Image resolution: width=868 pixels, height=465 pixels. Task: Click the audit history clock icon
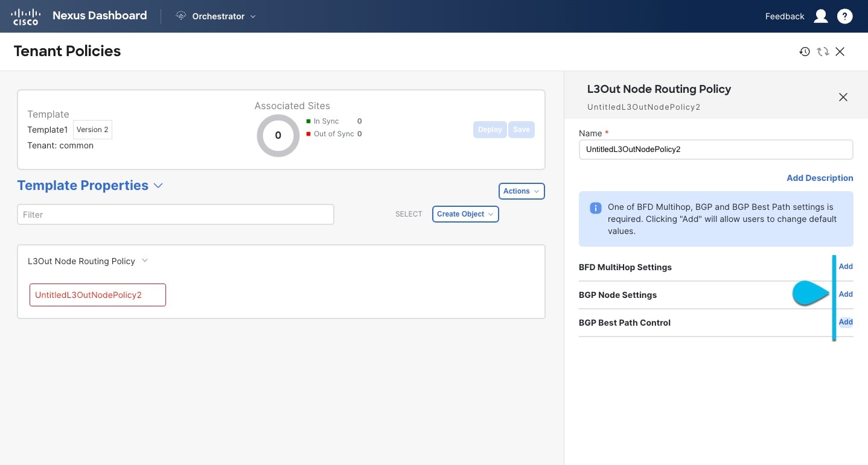805,52
